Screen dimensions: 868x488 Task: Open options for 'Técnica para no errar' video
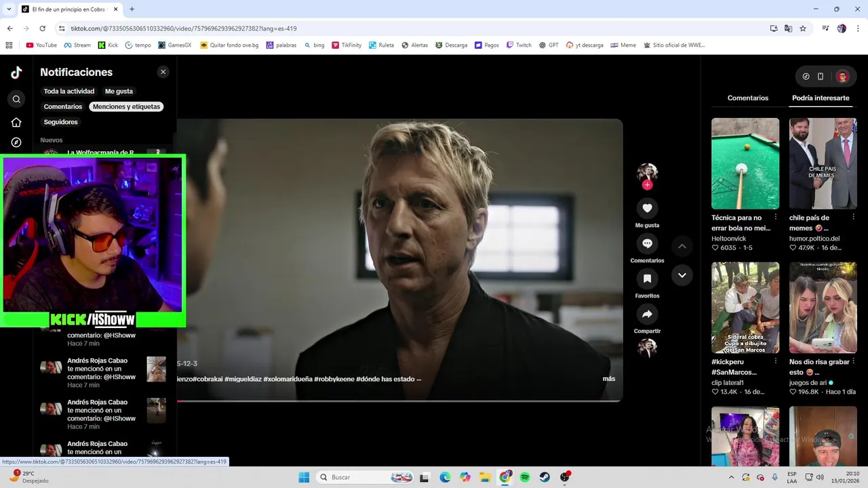[776, 218]
